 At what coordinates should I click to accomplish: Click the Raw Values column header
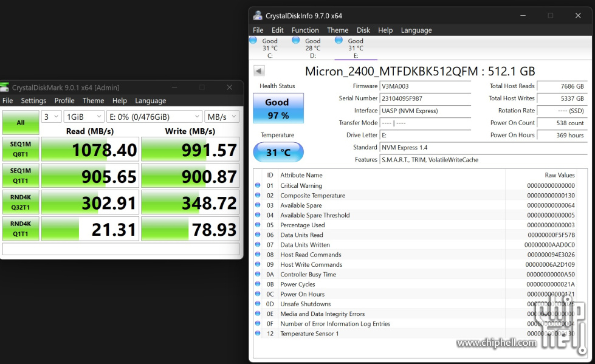(x=560, y=175)
